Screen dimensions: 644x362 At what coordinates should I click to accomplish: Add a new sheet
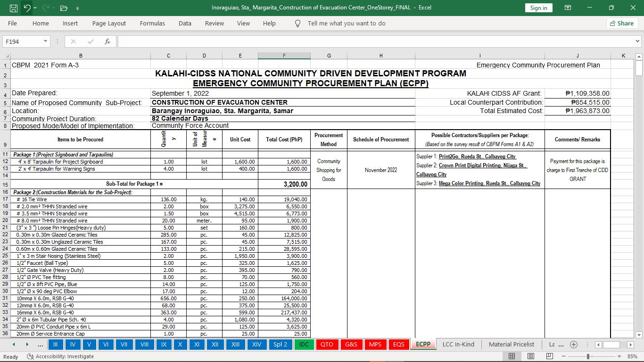tap(574, 345)
